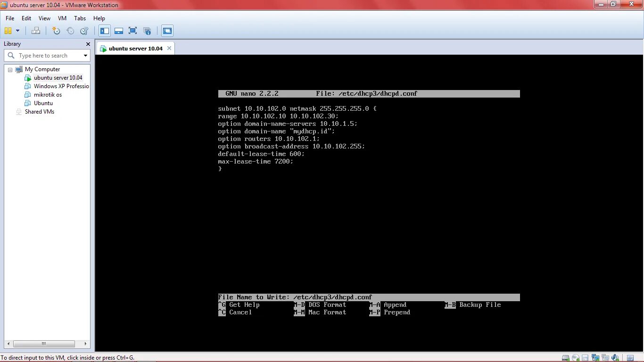This screenshot has height=362, width=644.
Task: Click the Library search input field
Action: coord(46,56)
